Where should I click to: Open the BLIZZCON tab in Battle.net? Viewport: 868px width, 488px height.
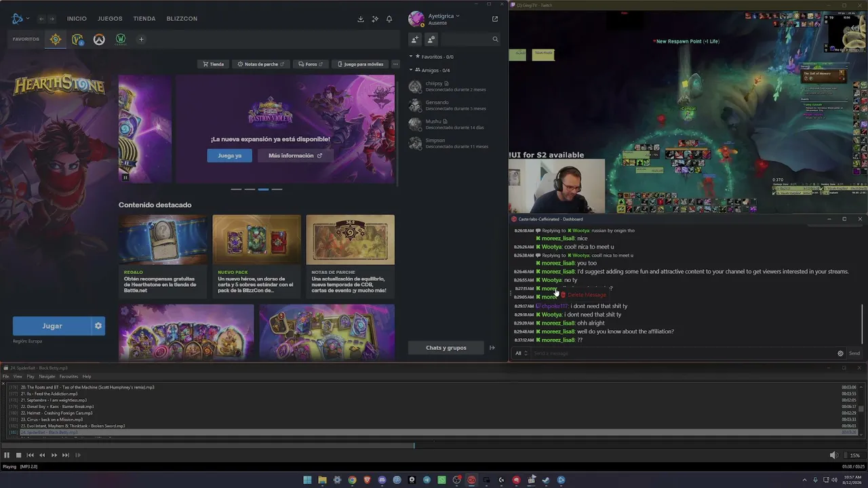[182, 19]
